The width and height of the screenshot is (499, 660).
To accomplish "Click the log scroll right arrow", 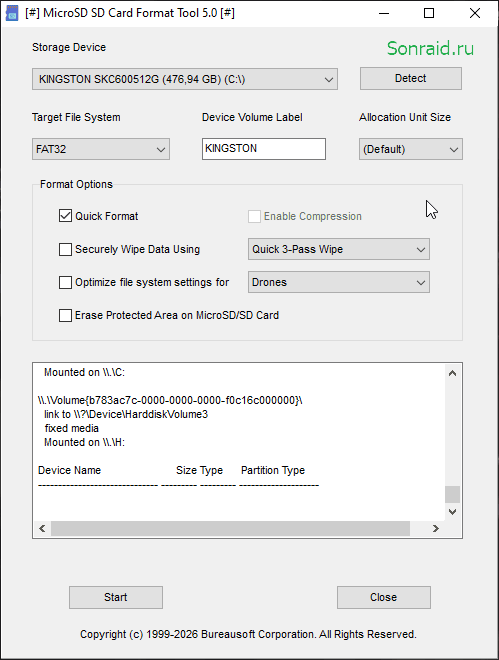I will (x=435, y=528).
